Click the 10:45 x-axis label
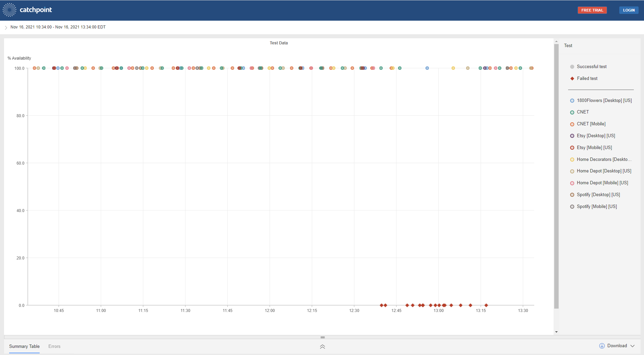The width and height of the screenshot is (644, 355). [x=59, y=311]
